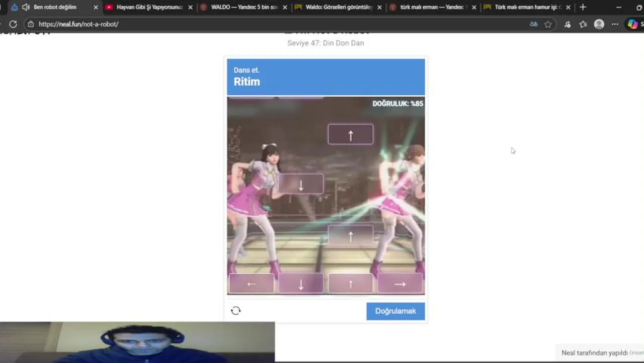Reload the page with browser refresh
Viewport: 644px width, 363px height.
point(13,24)
